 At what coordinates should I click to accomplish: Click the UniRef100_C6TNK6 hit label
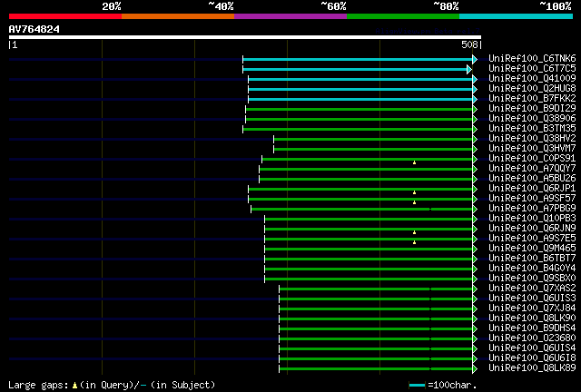pos(532,59)
